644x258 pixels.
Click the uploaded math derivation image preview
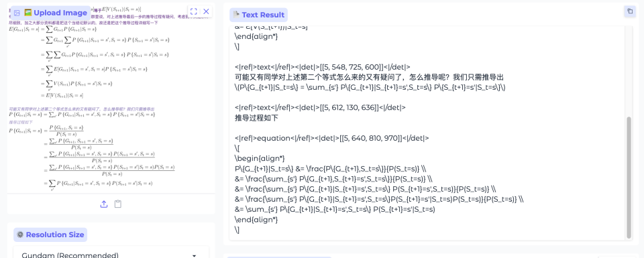[x=111, y=99]
